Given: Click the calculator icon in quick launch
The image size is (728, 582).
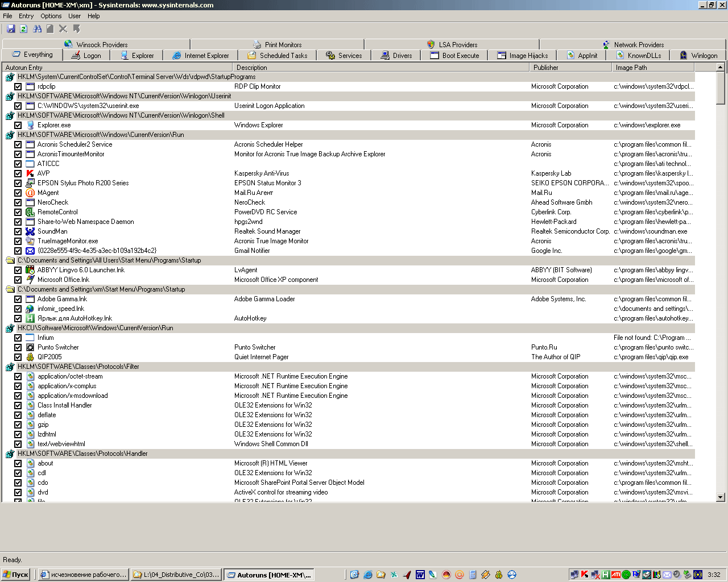Looking at the screenshot, I should point(473,575).
